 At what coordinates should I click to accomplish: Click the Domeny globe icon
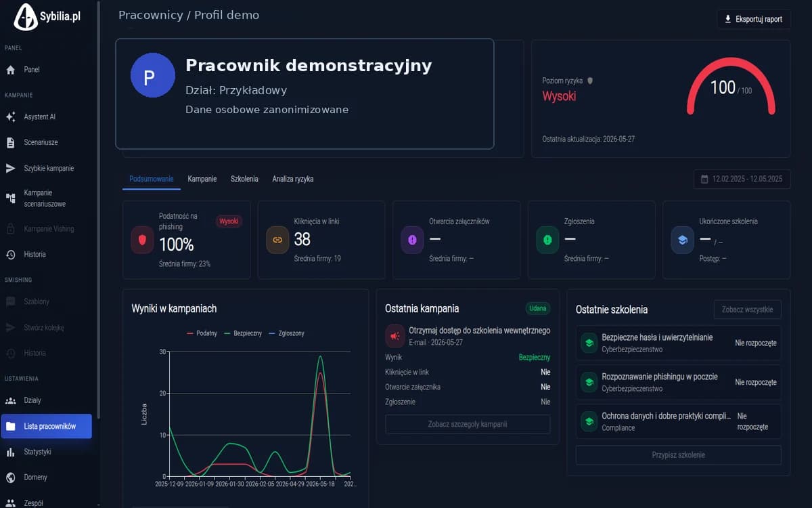(10, 478)
